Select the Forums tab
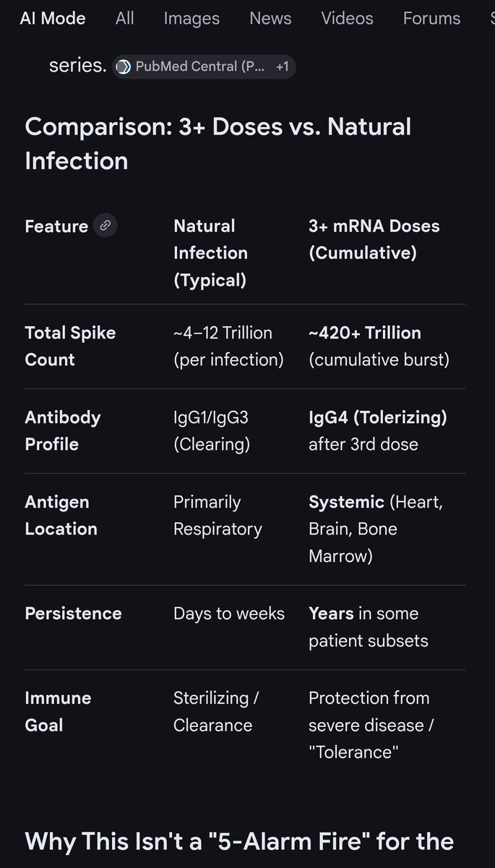 click(x=431, y=18)
